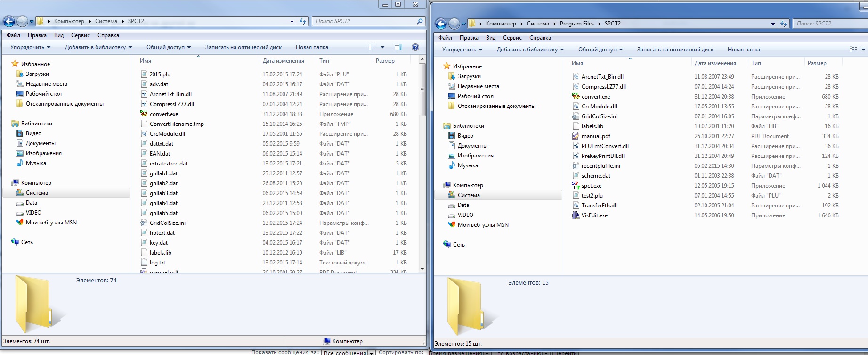Expand Общий доступ dropdown in right window
The image size is (868, 355).
pyautogui.click(x=600, y=50)
